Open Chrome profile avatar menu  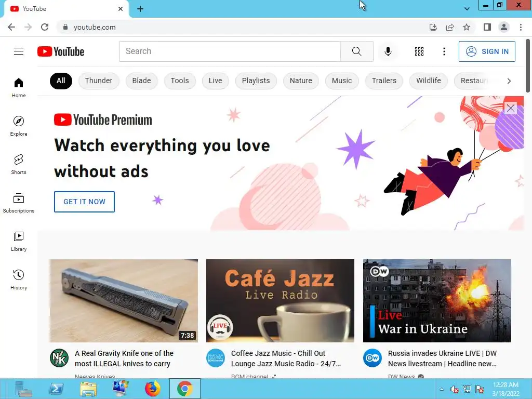(504, 27)
